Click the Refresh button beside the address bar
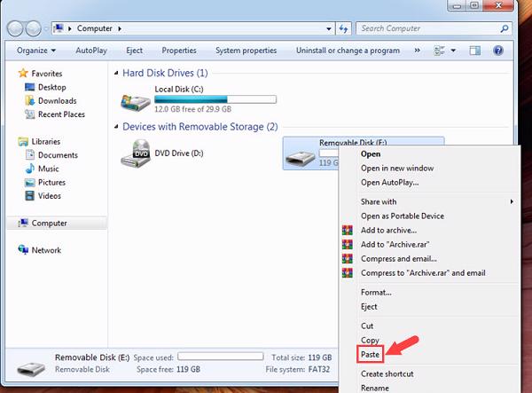 click(x=343, y=29)
